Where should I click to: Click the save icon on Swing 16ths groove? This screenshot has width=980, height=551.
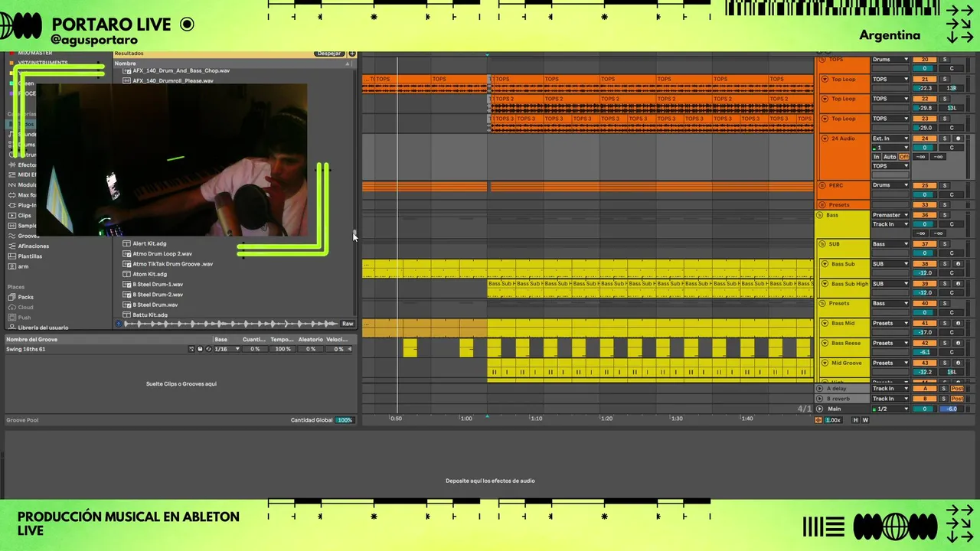pyautogui.click(x=201, y=349)
